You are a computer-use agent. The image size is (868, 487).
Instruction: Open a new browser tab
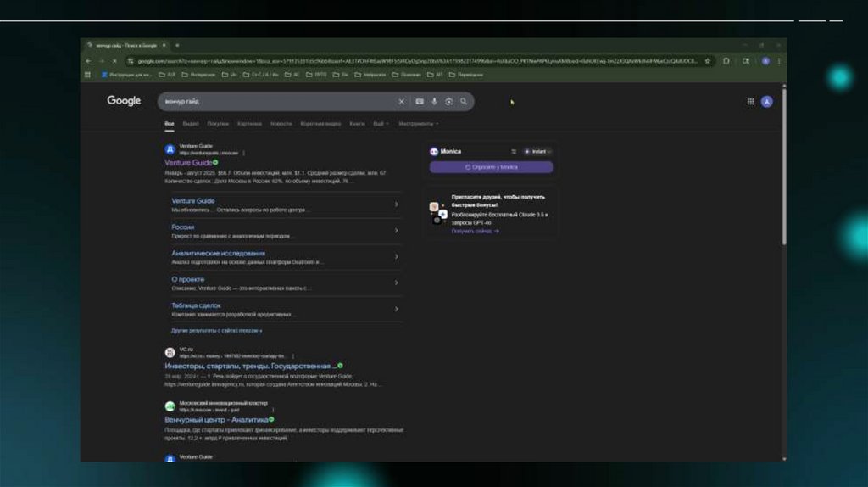coord(177,46)
